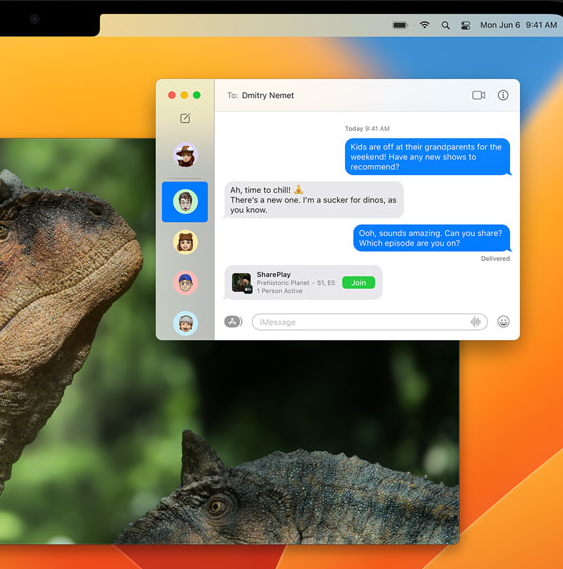Open conversation with the blue cap avatar
This screenshot has height=569, width=563.
[185, 282]
